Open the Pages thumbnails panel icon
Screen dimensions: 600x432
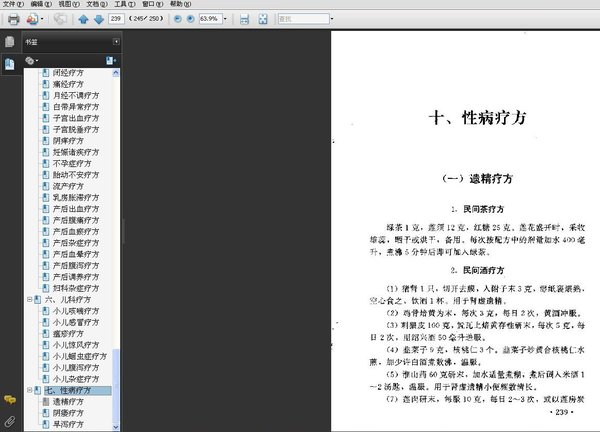pos(10,42)
